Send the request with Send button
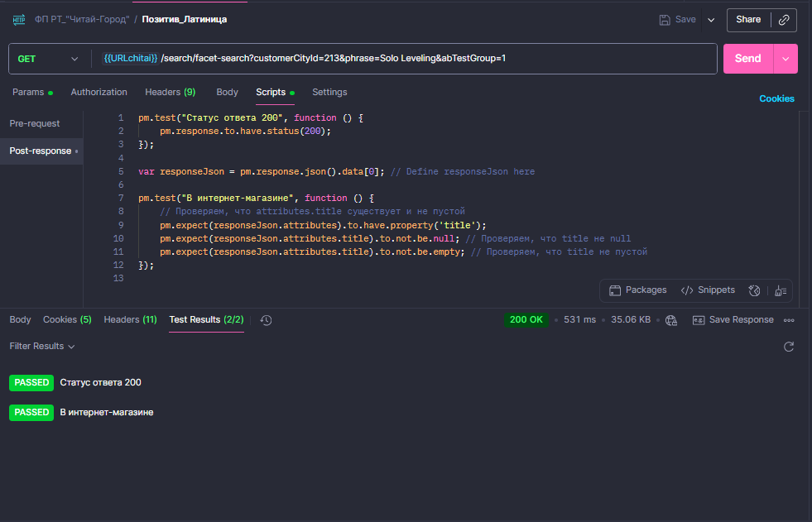 (747, 59)
